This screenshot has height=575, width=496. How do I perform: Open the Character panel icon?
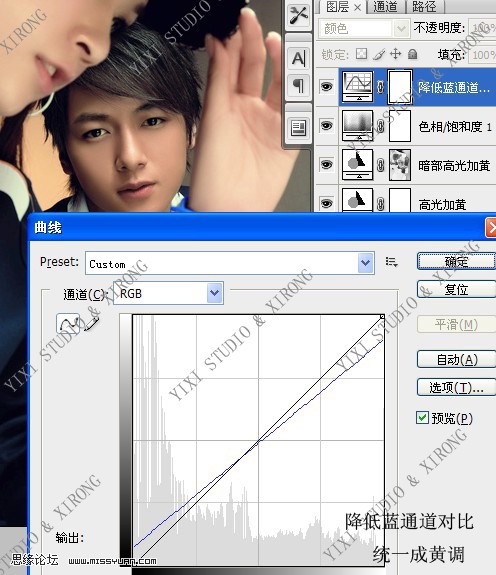point(298,58)
